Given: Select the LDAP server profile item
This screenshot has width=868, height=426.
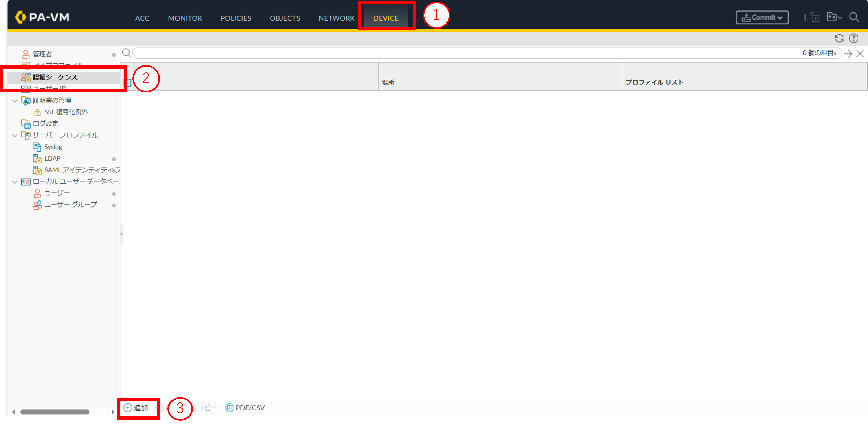Looking at the screenshot, I should click(x=52, y=159).
